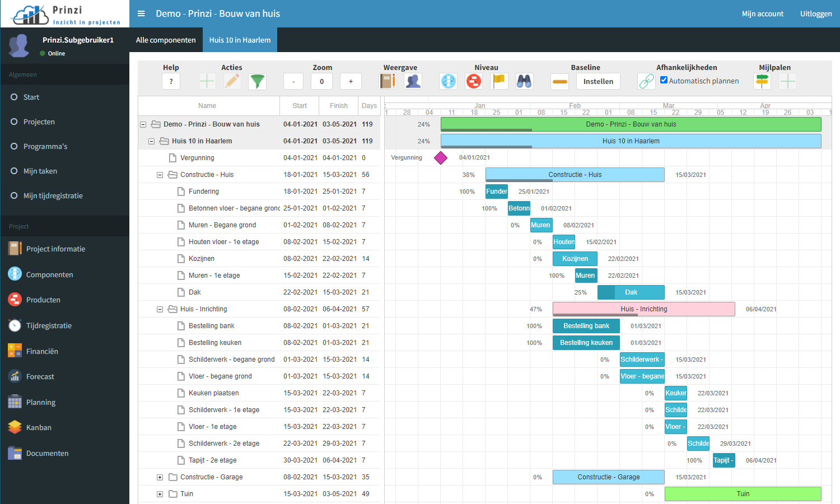Switch to the Alle componenten tab
840x504 pixels.
pos(166,40)
